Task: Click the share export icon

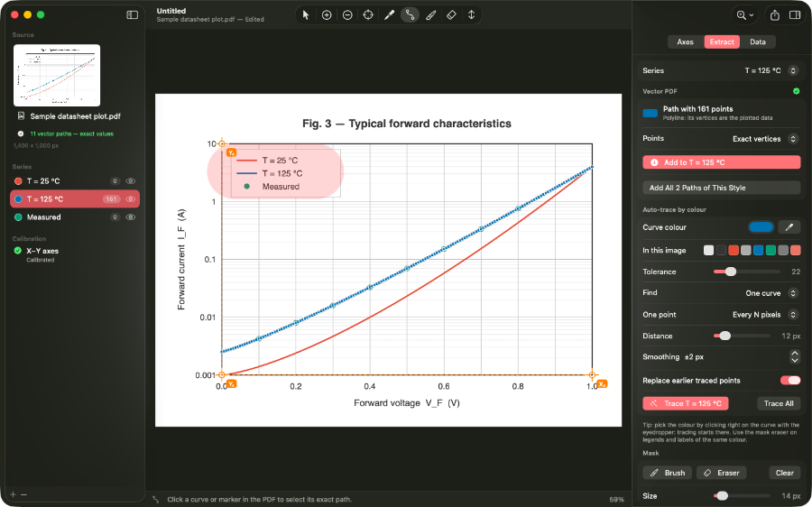Action: click(775, 15)
